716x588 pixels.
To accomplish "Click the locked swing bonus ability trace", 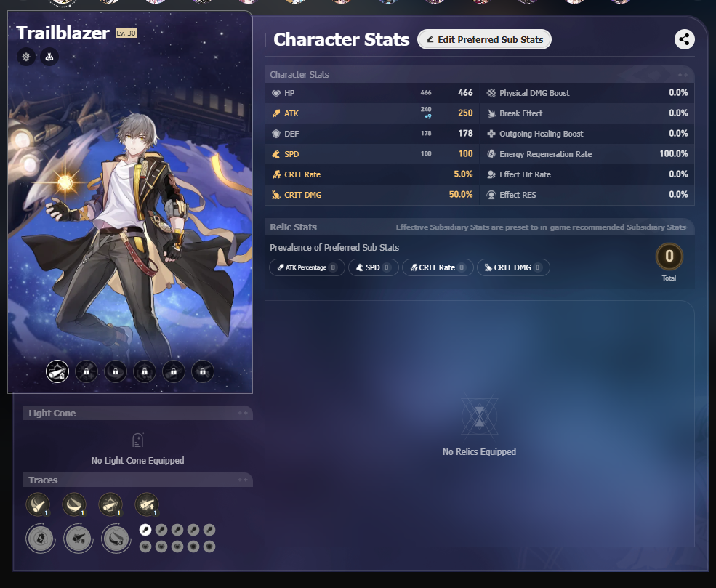I will click(x=116, y=539).
